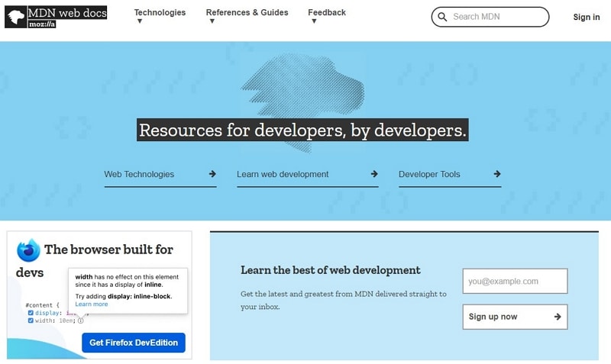Open the Learn web development link

point(283,175)
